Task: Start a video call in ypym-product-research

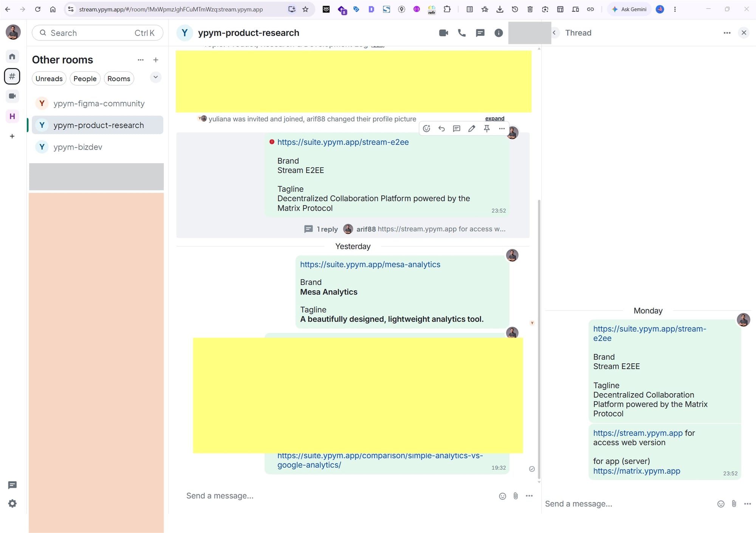Action: pos(443,33)
